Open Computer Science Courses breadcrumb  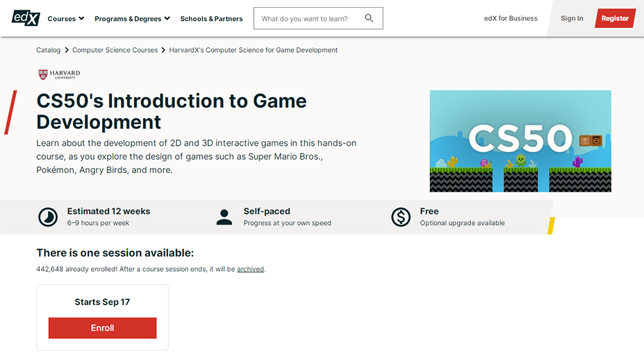115,50
